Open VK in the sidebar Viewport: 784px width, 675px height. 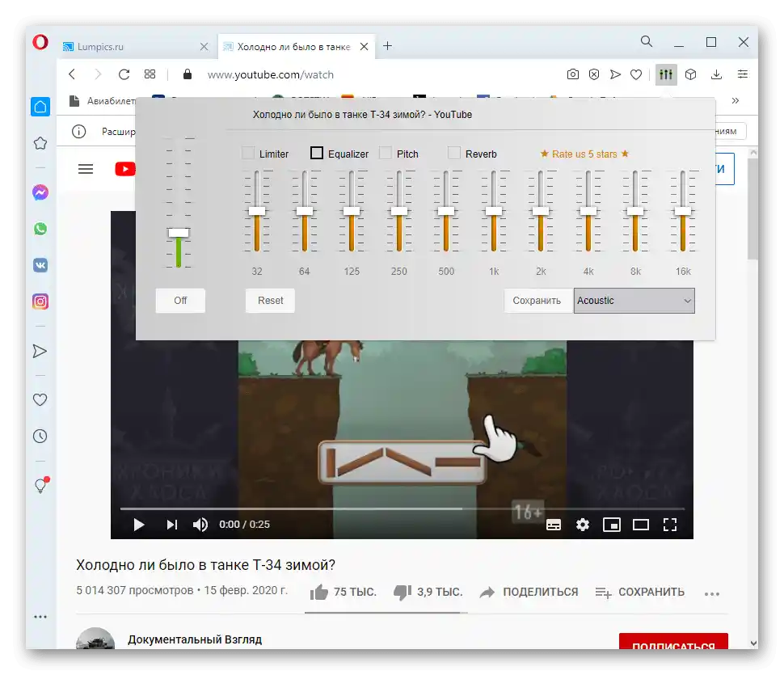tap(40, 265)
